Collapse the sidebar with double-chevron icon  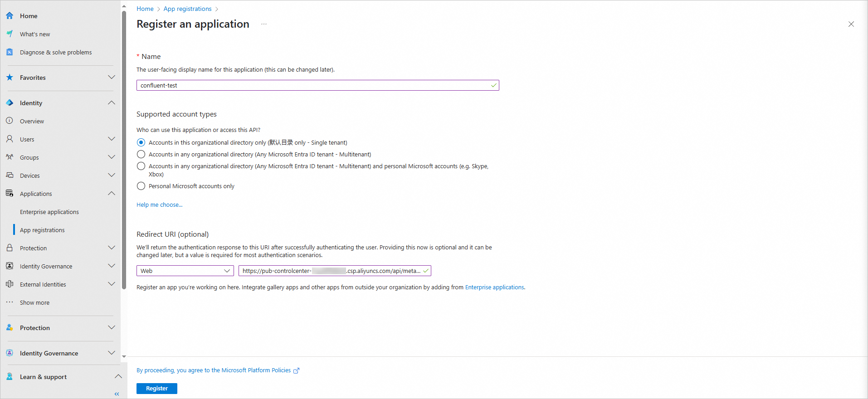click(117, 394)
